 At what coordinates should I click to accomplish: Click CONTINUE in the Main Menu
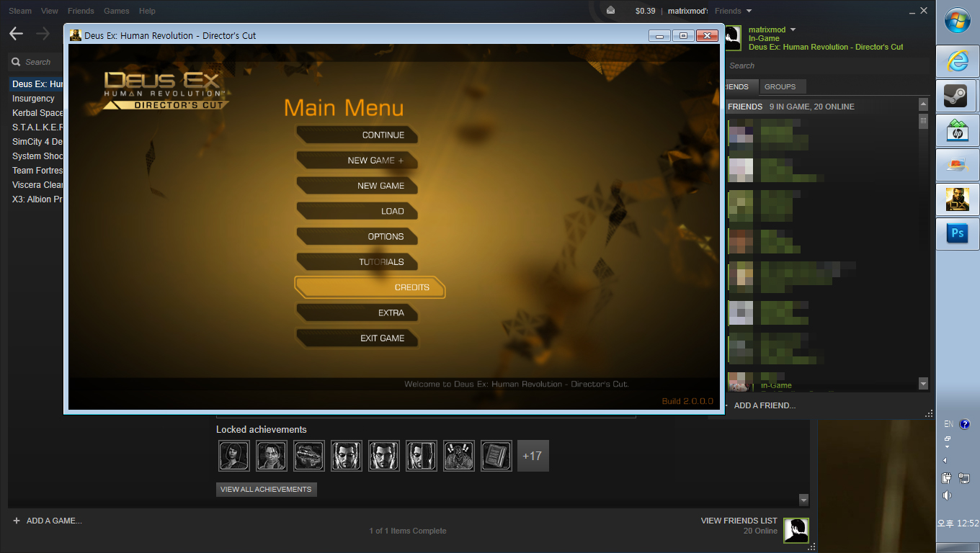[357, 135]
